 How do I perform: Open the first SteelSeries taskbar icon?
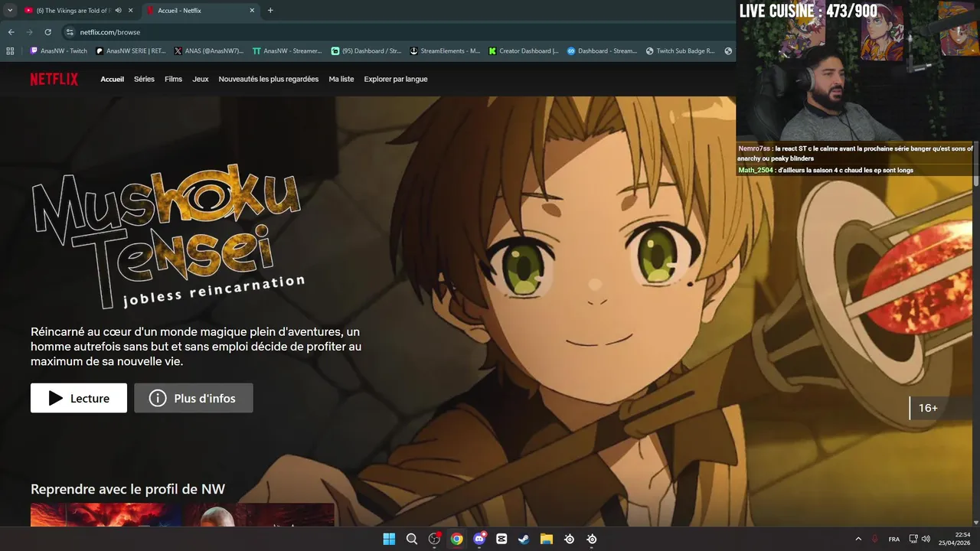coord(569,539)
